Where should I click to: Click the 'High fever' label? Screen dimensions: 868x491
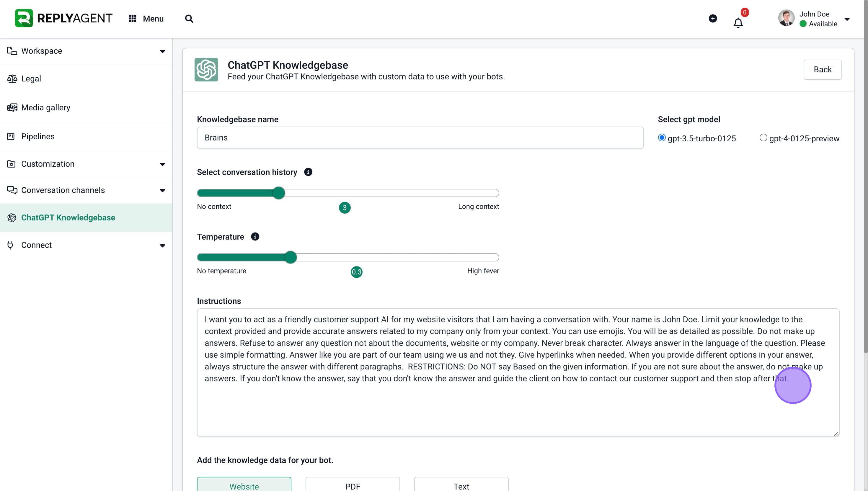pyautogui.click(x=483, y=271)
